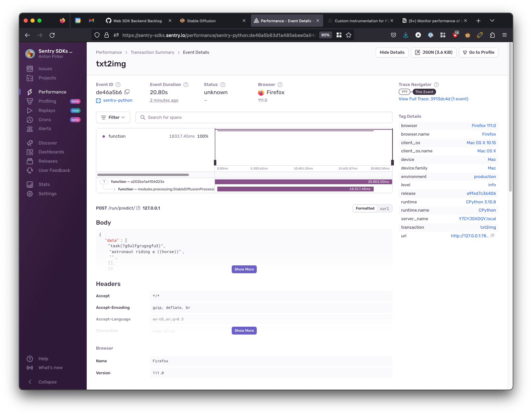Open the Firefox list all tabs chevron
Screen dimensions: 532x415
click(492, 21)
